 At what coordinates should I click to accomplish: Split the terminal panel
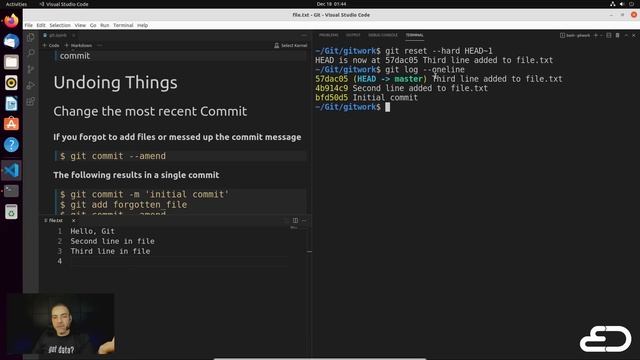coord(609,36)
